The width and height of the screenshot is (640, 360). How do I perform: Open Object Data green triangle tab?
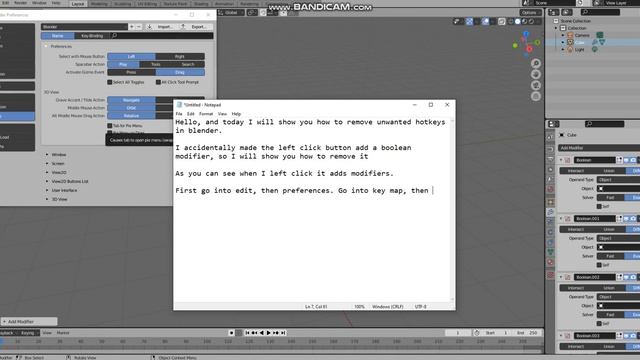pyautogui.click(x=551, y=252)
